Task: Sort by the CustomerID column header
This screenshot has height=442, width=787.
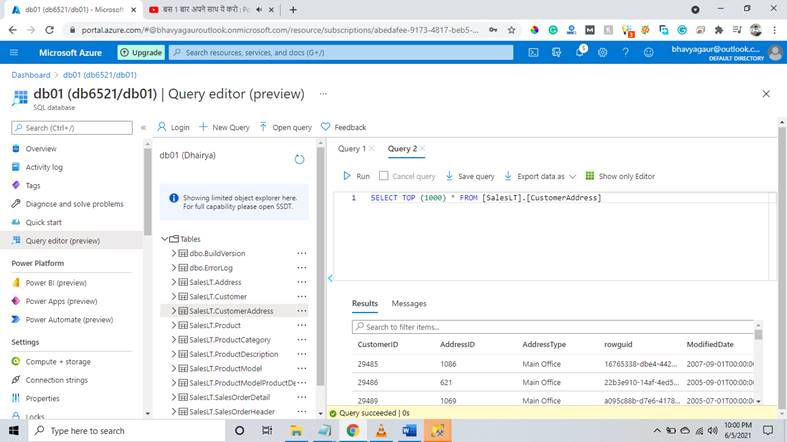Action: tap(377, 345)
